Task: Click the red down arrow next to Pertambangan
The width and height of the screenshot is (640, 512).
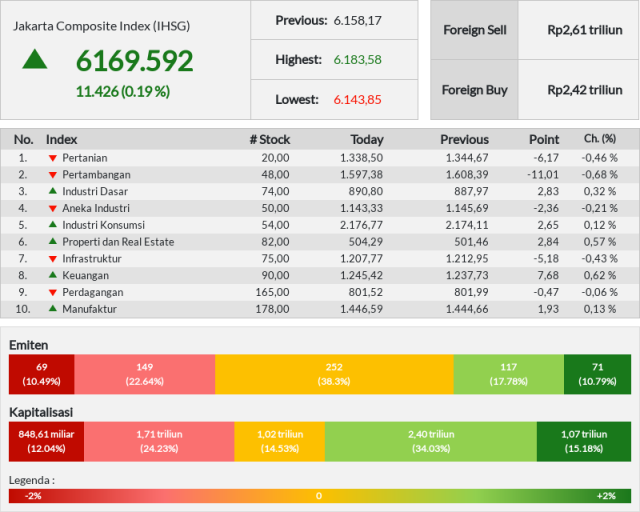Action: pos(53,175)
